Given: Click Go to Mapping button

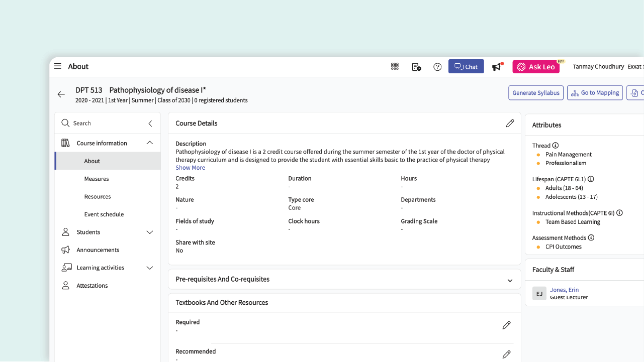Looking at the screenshot, I should click(595, 93).
